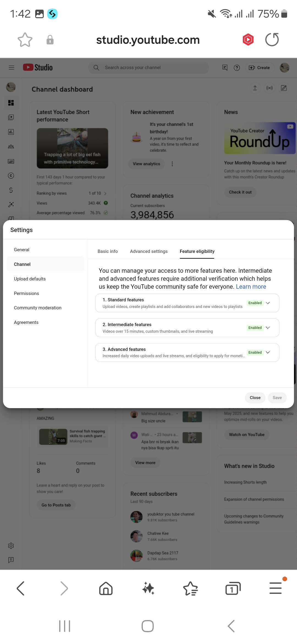Close the Settings dialog
Screen dimensions: 297x644
(255, 398)
